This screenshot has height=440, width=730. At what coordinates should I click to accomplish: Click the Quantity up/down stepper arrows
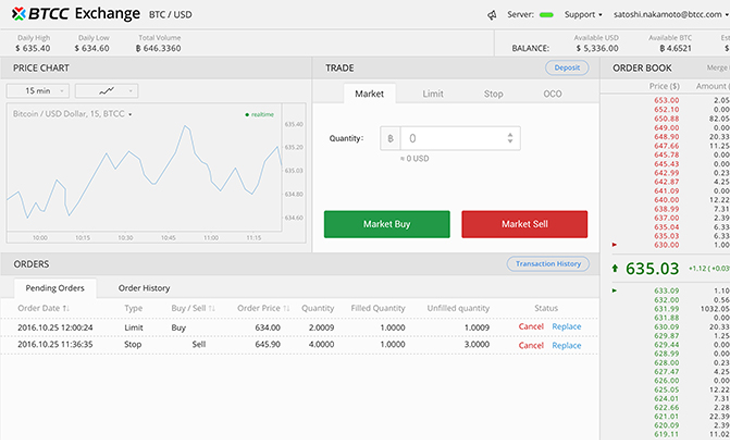(510, 138)
